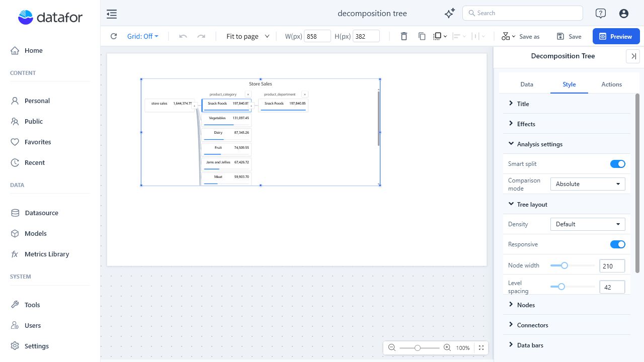Open the vertical distribute options icon
This screenshot has width=644, height=362.
pos(478,36)
